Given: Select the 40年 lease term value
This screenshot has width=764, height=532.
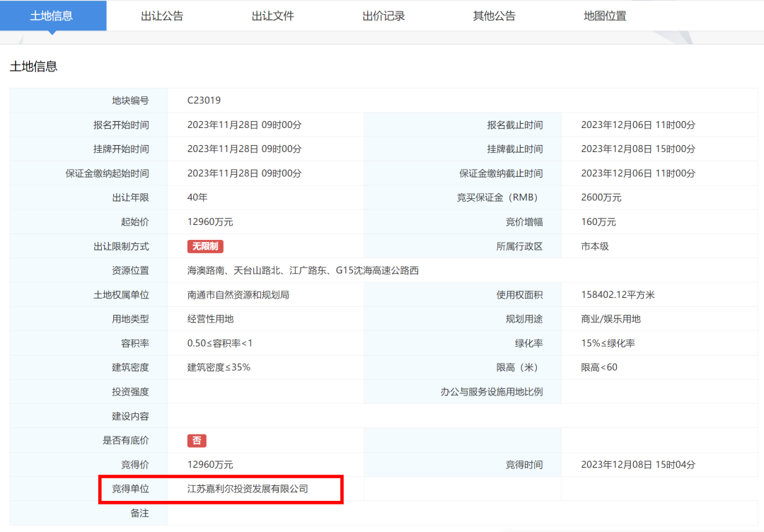Looking at the screenshot, I should click(197, 198).
